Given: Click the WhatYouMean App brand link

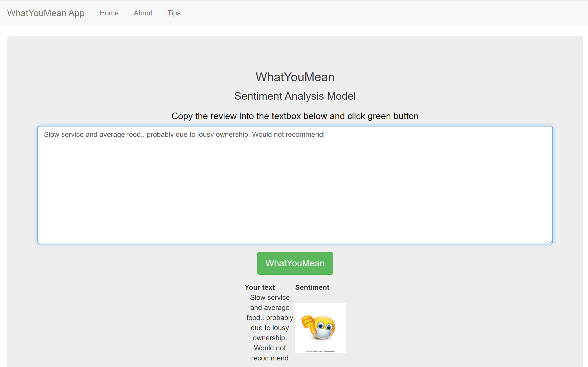Looking at the screenshot, I should click(x=46, y=13).
